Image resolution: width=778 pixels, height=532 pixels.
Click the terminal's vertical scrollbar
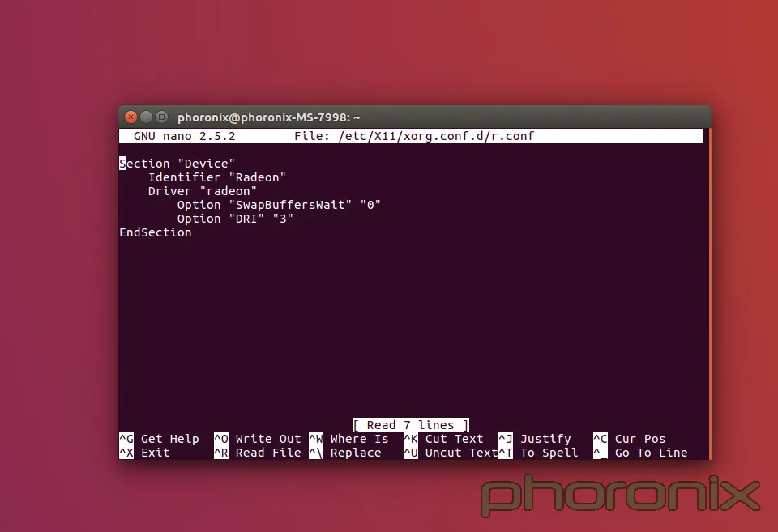(710, 293)
